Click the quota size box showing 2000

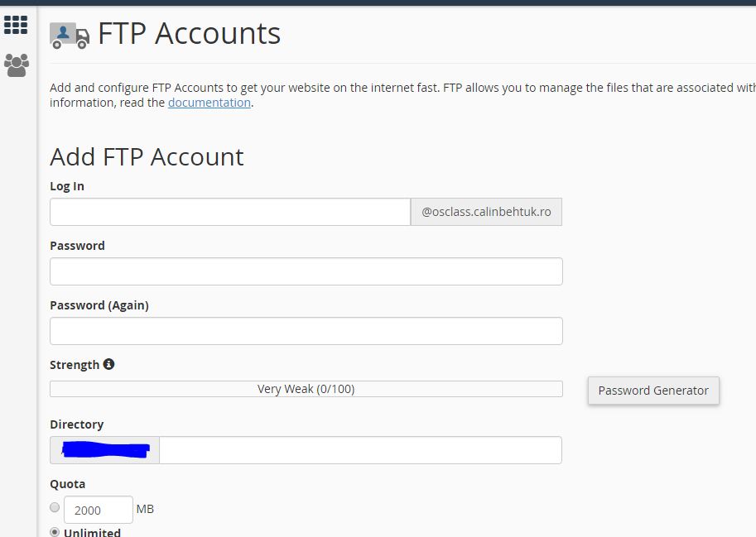[x=98, y=510]
